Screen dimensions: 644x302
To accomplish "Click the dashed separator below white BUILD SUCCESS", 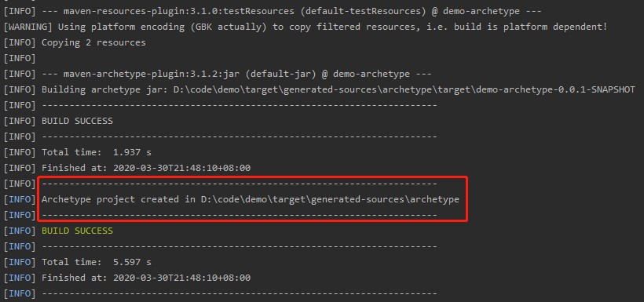I will click(x=240, y=136).
